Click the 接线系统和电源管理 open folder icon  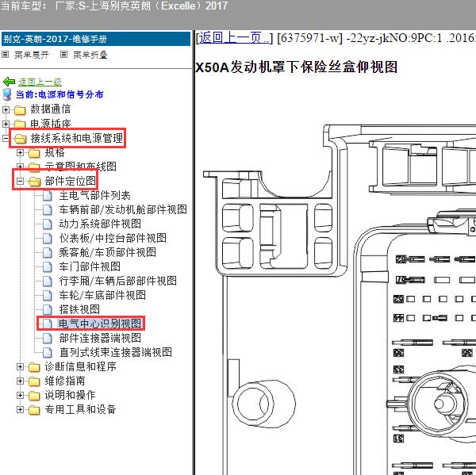point(21,139)
